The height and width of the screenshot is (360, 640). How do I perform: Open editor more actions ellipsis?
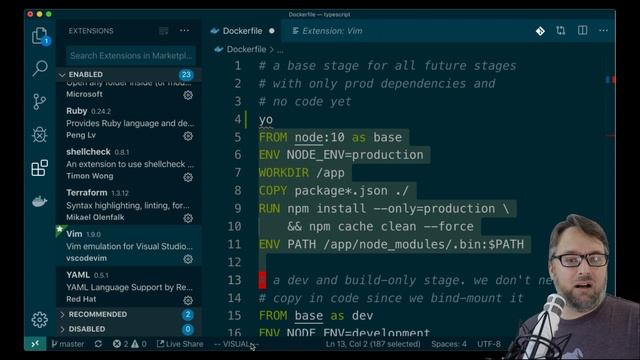point(603,31)
